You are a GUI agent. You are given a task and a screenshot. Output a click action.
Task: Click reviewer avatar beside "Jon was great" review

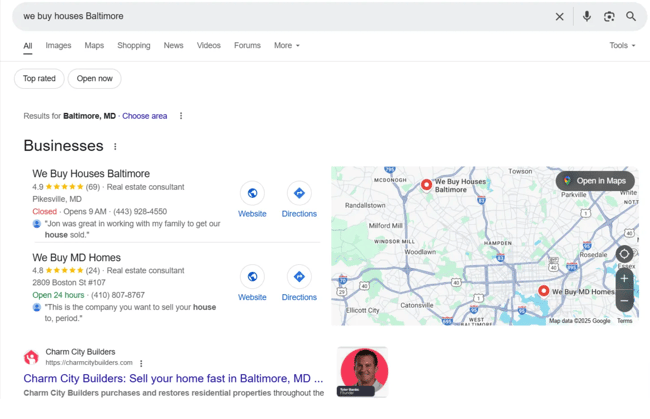click(36, 224)
